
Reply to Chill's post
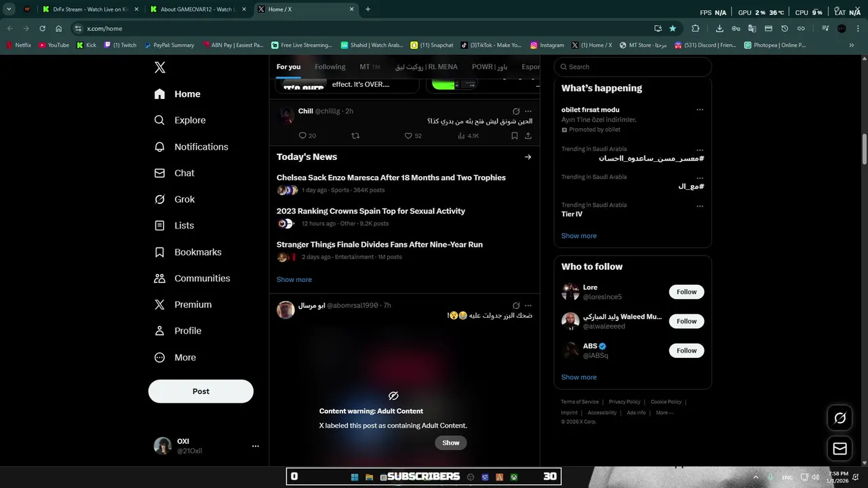(x=307, y=136)
